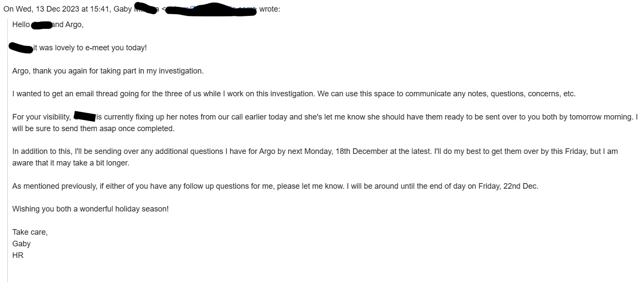Click "aware that it may take a bit longer"

tap(71, 163)
